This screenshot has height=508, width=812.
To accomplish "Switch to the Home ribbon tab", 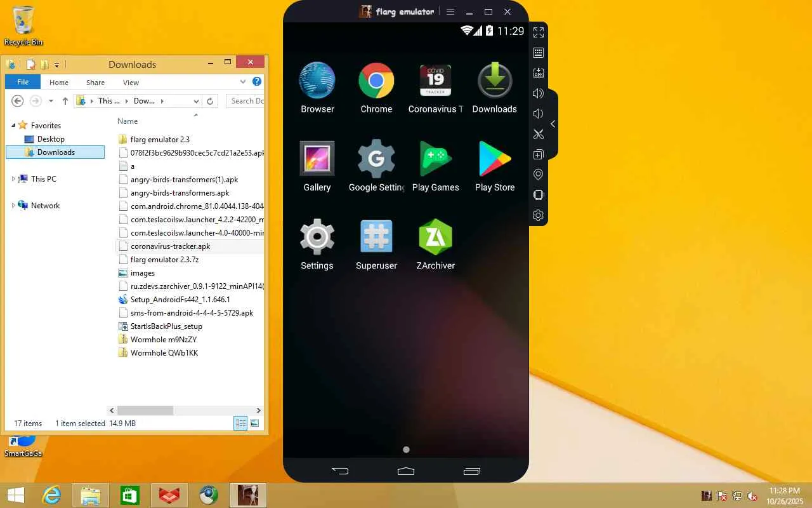I will tap(59, 83).
